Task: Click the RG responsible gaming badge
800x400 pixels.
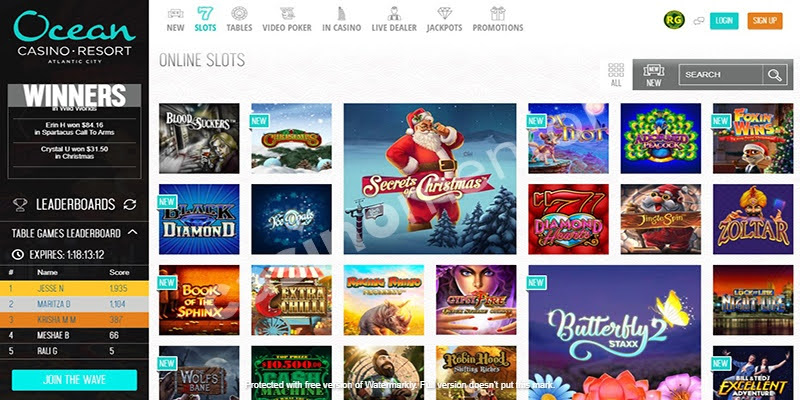Action: (674, 20)
